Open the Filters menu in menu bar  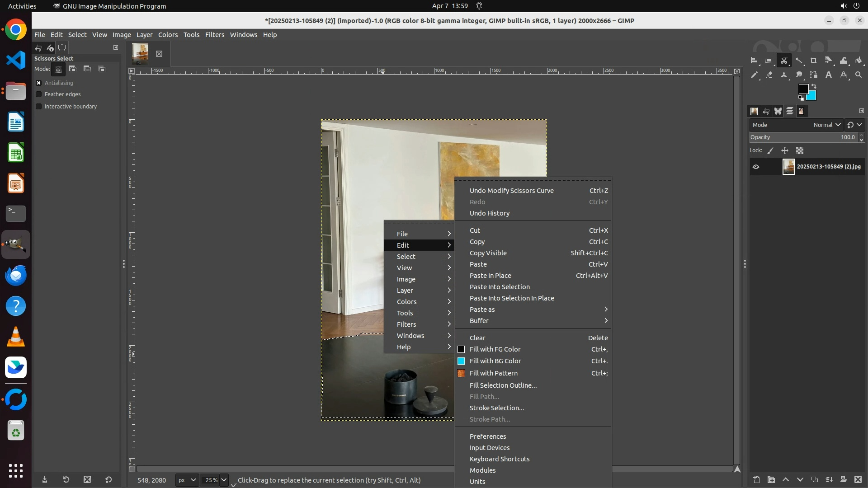[214, 35]
